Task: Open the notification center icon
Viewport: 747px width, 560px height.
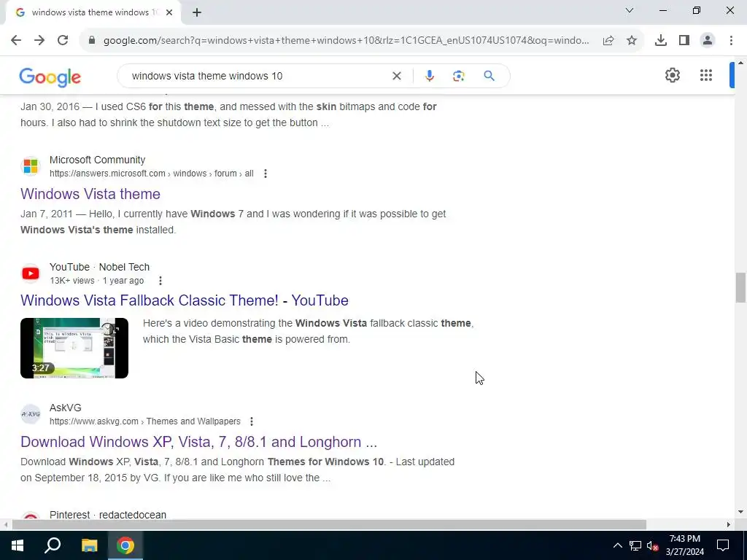Action: [x=723, y=545]
